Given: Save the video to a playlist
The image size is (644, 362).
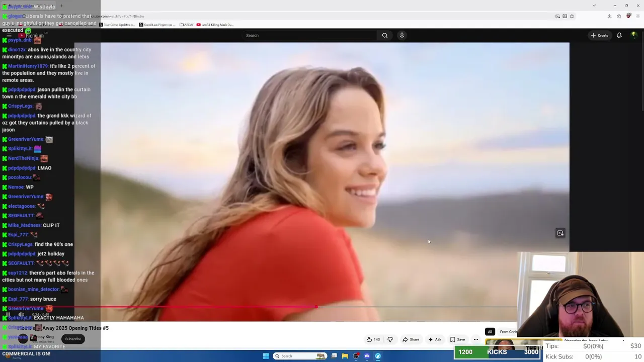Looking at the screenshot, I should pos(457,339).
